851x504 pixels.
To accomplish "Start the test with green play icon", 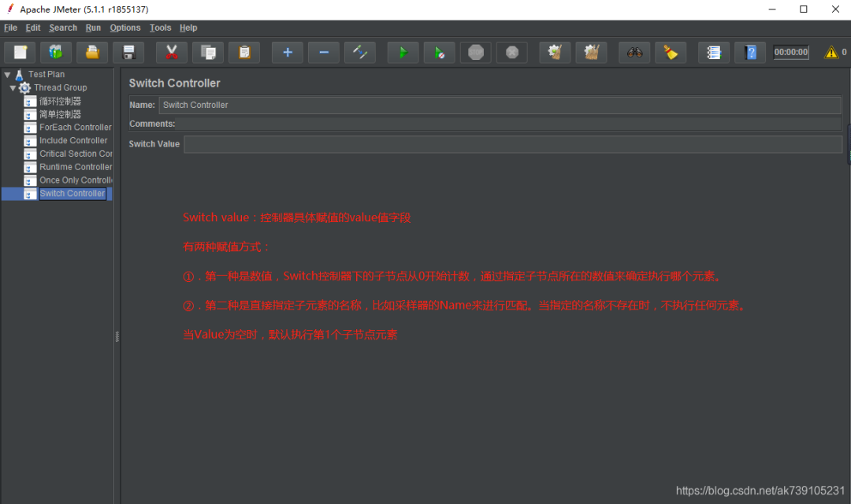I will (x=403, y=52).
